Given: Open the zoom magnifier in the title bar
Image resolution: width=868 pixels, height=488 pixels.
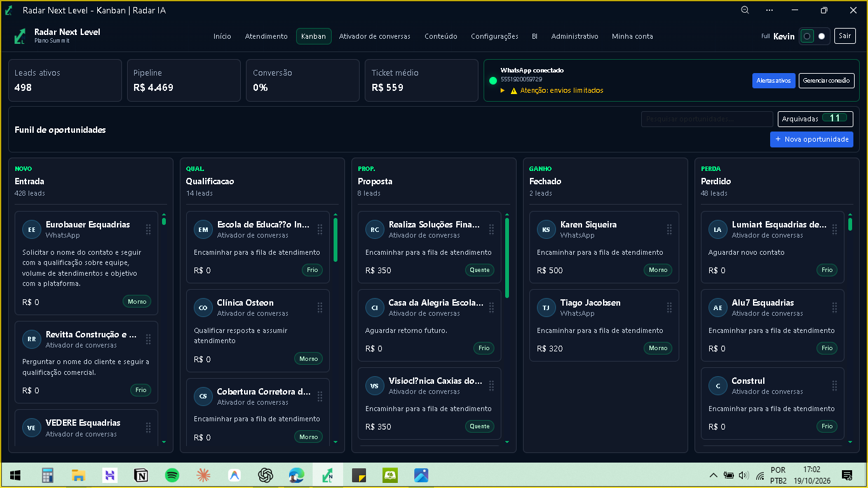Looking at the screenshot, I should (745, 10).
